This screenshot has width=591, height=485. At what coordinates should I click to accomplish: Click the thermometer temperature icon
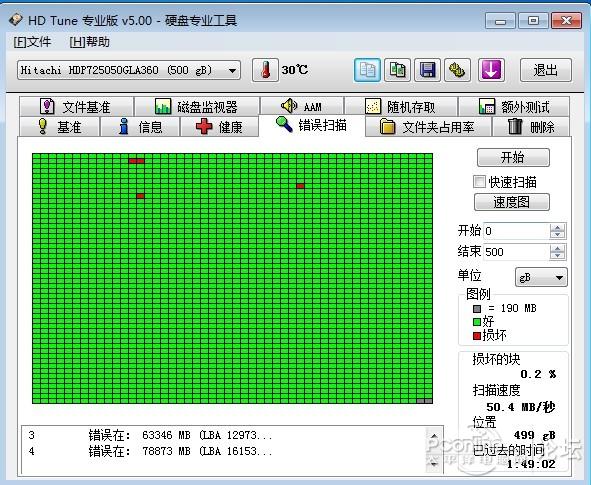point(265,70)
